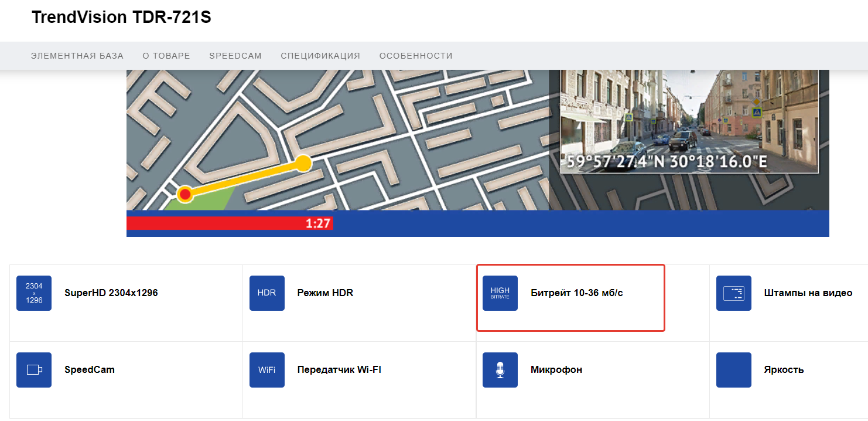Image resolution: width=868 pixels, height=421 pixels.
Task: Switch to SPEEDCAM in the navigation bar
Action: pyautogui.click(x=235, y=56)
